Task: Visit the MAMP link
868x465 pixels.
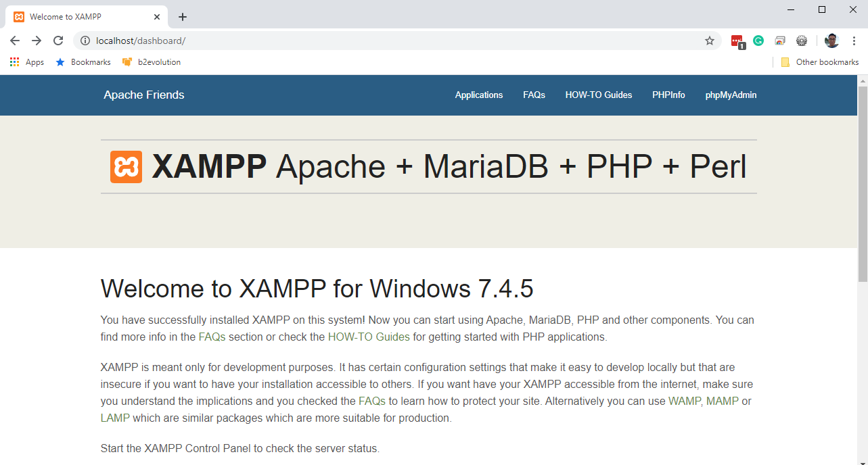Action: [723, 401]
